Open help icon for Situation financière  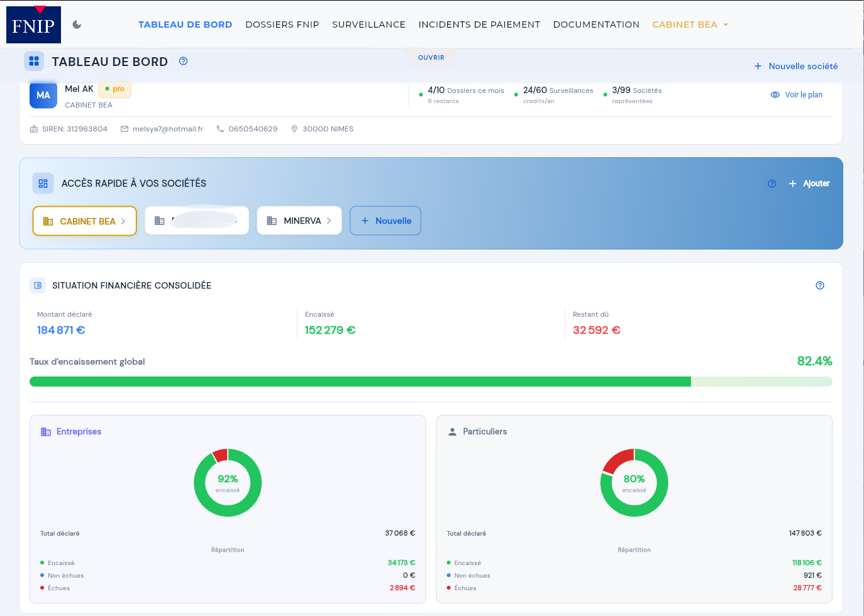coord(820,285)
